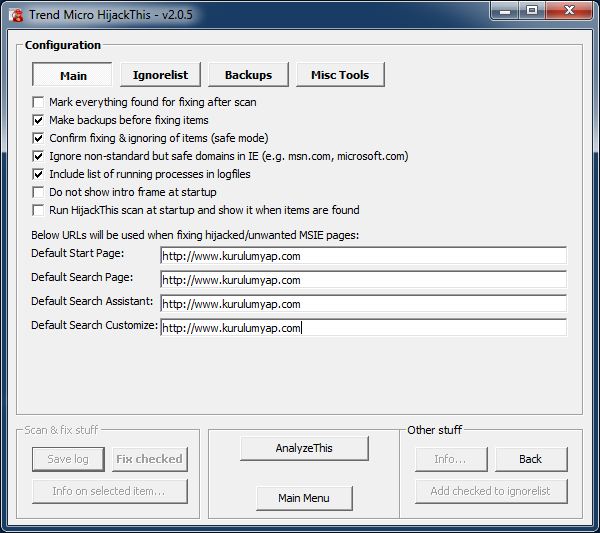This screenshot has width=600, height=533.
Task: Click the 'Default Start Page:' label
Action: coord(78,253)
